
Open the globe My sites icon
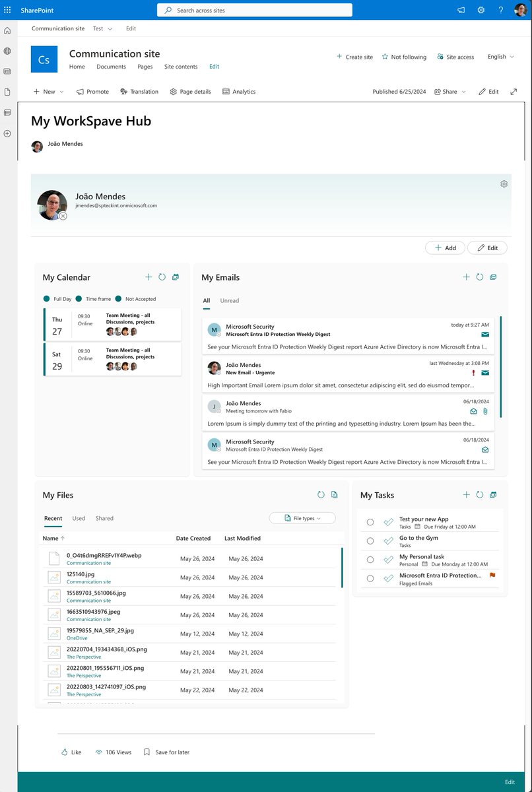[7, 51]
